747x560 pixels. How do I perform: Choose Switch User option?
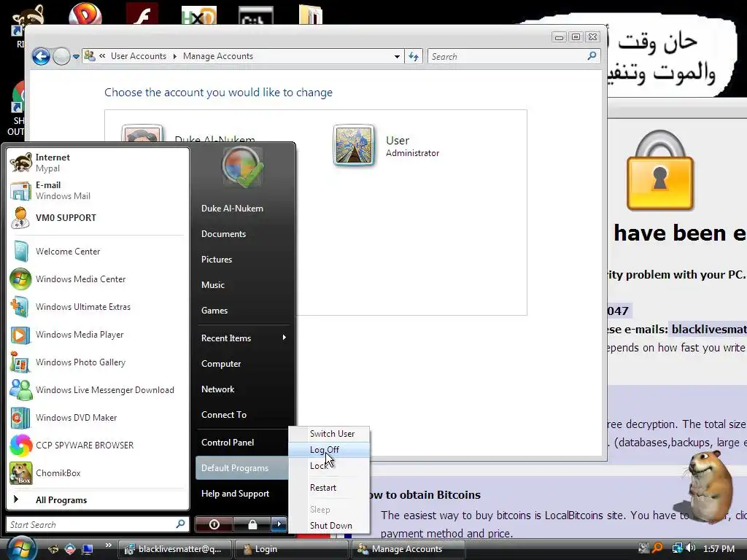[329, 434]
